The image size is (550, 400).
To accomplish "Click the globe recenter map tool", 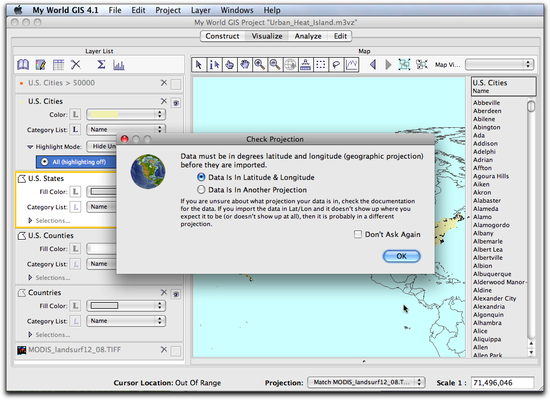I will (x=290, y=65).
